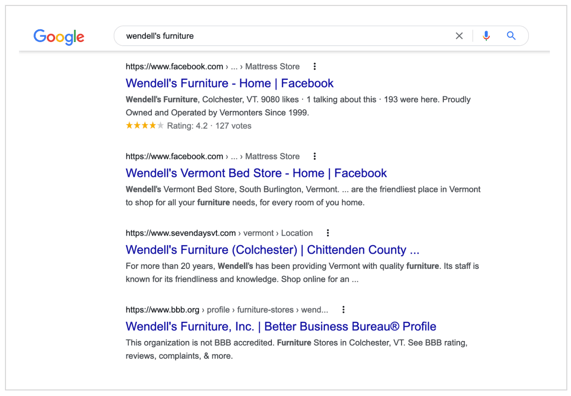Open three-dot menu for sevendaysvt.com result
571x396 pixels.
tap(328, 233)
